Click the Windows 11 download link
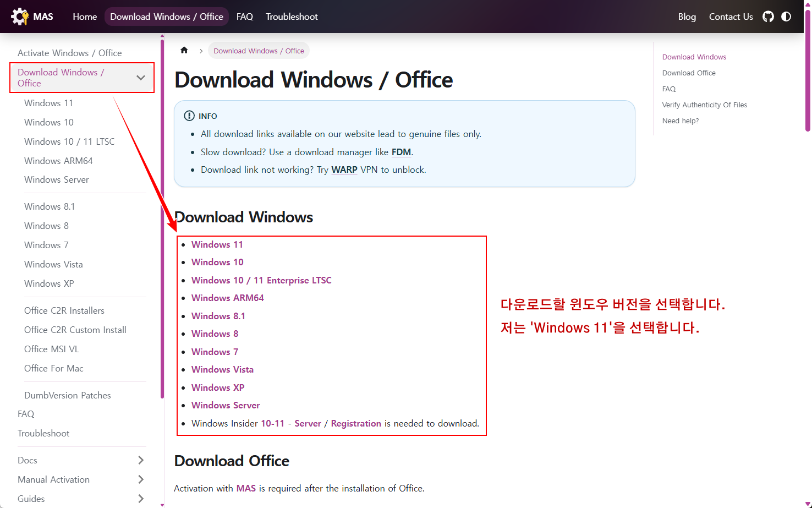The image size is (812, 508). [x=217, y=244]
